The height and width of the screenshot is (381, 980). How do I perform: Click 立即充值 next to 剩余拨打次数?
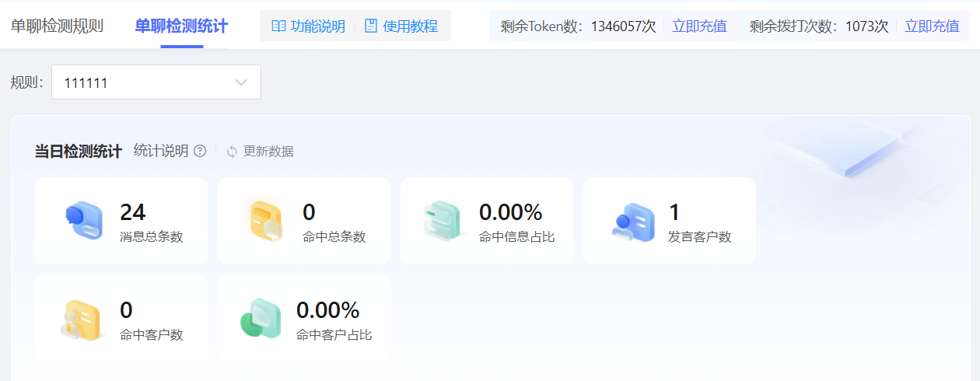[x=932, y=26]
